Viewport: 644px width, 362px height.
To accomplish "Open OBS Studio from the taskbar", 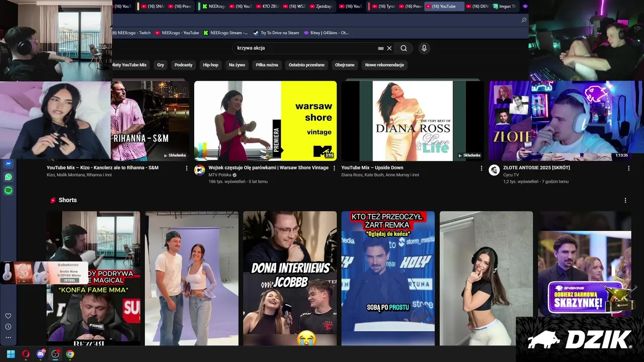I will pyautogui.click(x=55, y=354).
